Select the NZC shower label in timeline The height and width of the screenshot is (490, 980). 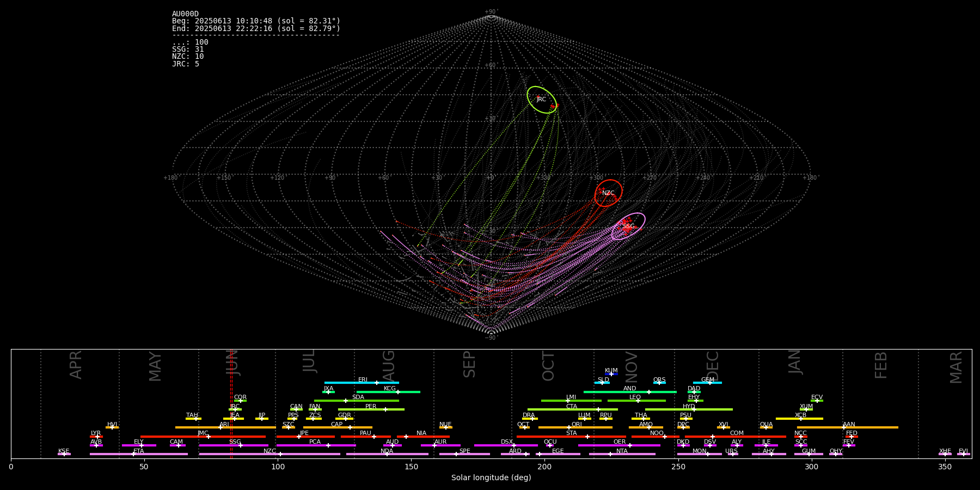coord(270,451)
